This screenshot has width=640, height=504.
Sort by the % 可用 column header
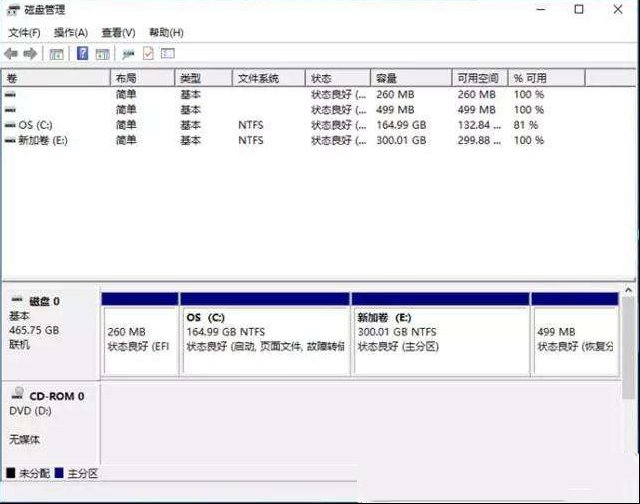click(547, 78)
